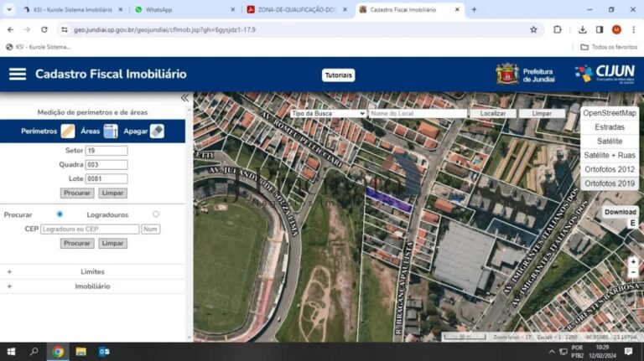Switch to ZONA-DE-QUALIFICAÇÃO tab
Image resolution: width=644 pixels, height=361 pixels.
(x=297, y=9)
